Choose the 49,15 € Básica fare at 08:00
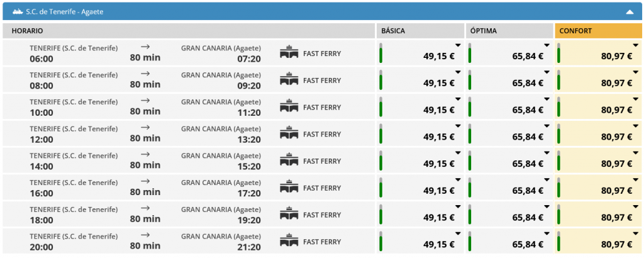Image resolution: width=644 pixels, height=258 pixels. (x=439, y=83)
